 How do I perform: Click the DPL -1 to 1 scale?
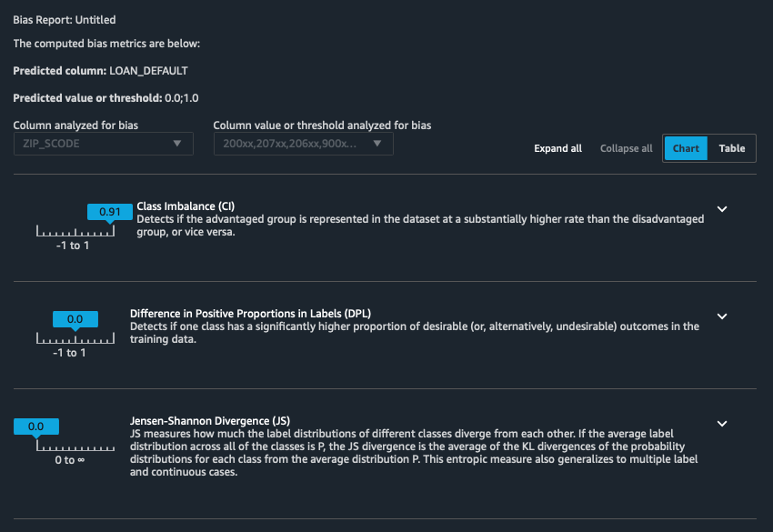click(x=75, y=341)
